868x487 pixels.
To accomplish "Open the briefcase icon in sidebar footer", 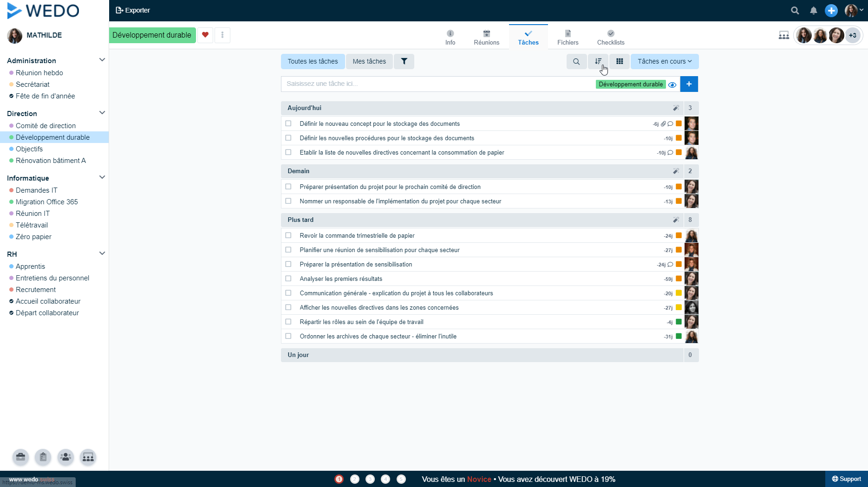I will pos(20,457).
